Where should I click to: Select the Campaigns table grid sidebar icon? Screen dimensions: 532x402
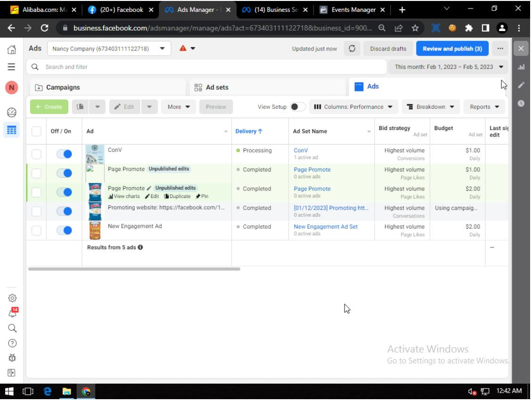[12, 131]
